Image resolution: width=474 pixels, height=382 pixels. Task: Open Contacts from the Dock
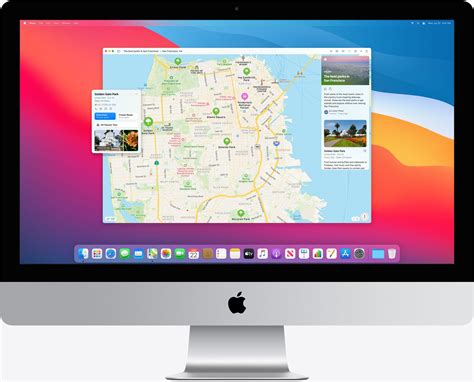(207, 254)
